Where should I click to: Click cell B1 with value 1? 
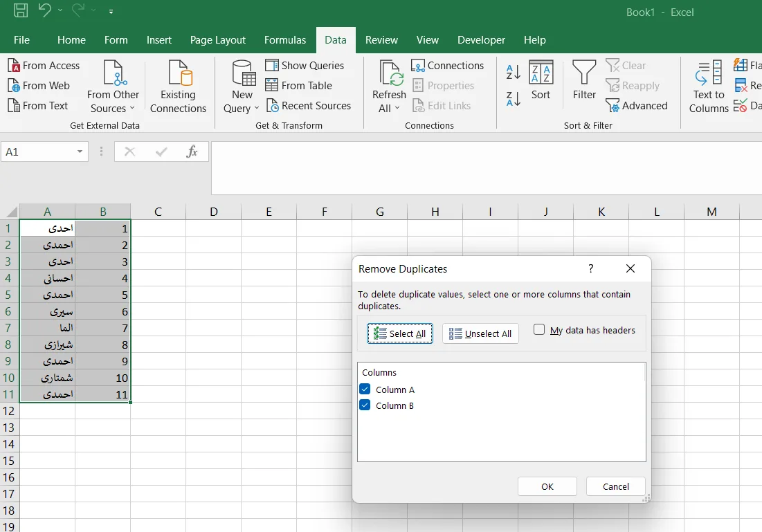tap(102, 228)
